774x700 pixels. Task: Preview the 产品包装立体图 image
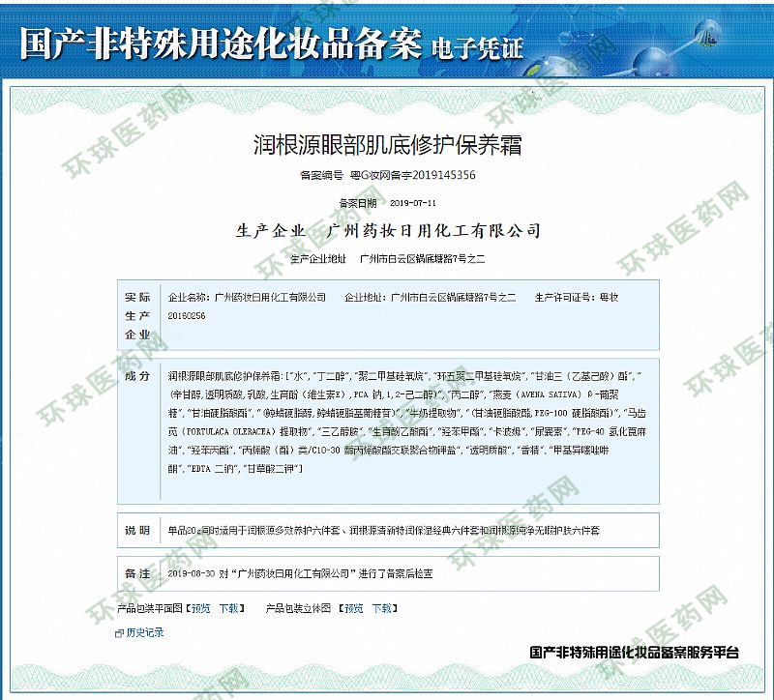pyautogui.click(x=354, y=609)
